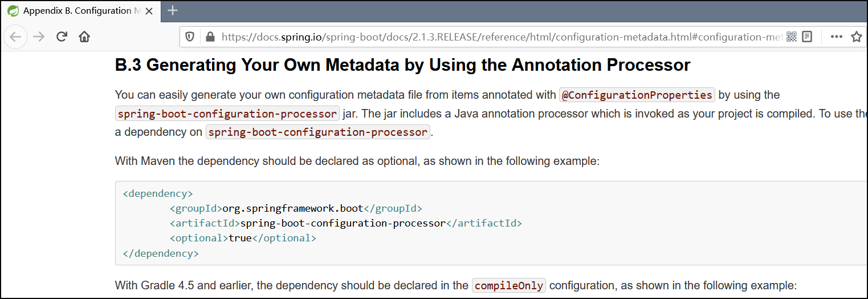Reload the current page
Image resolution: width=868 pixels, height=299 pixels.
point(62,37)
